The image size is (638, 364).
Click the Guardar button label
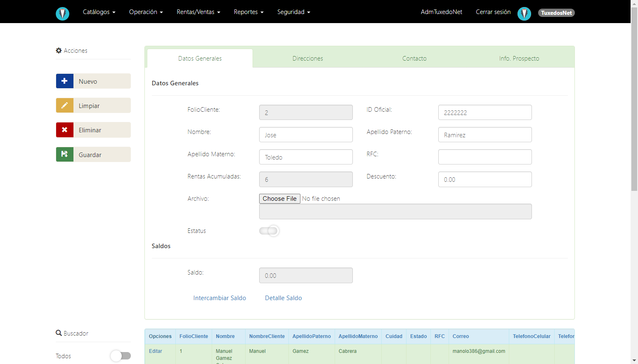coord(90,155)
